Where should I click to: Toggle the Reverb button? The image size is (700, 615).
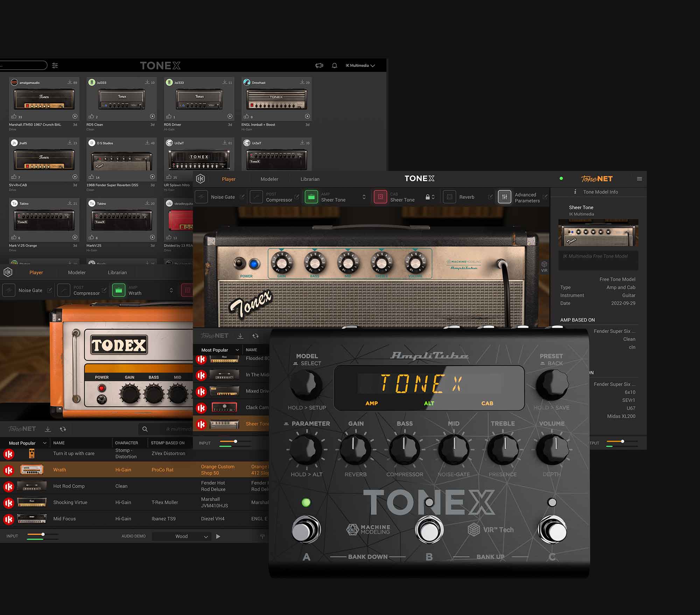pos(449,197)
